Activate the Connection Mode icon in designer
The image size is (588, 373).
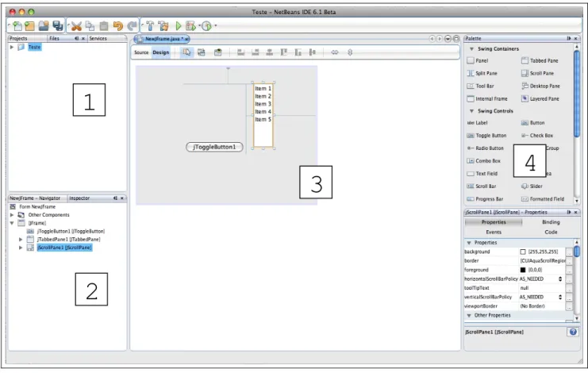202,52
